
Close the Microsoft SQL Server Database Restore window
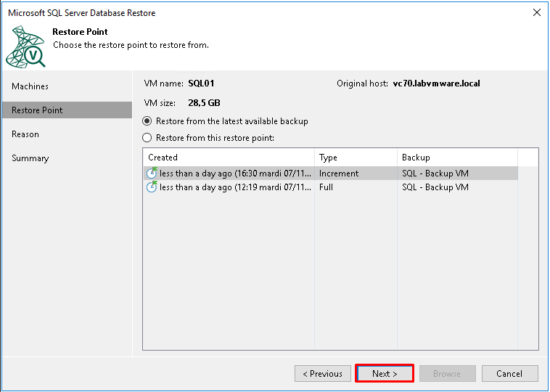pos(536,12)
